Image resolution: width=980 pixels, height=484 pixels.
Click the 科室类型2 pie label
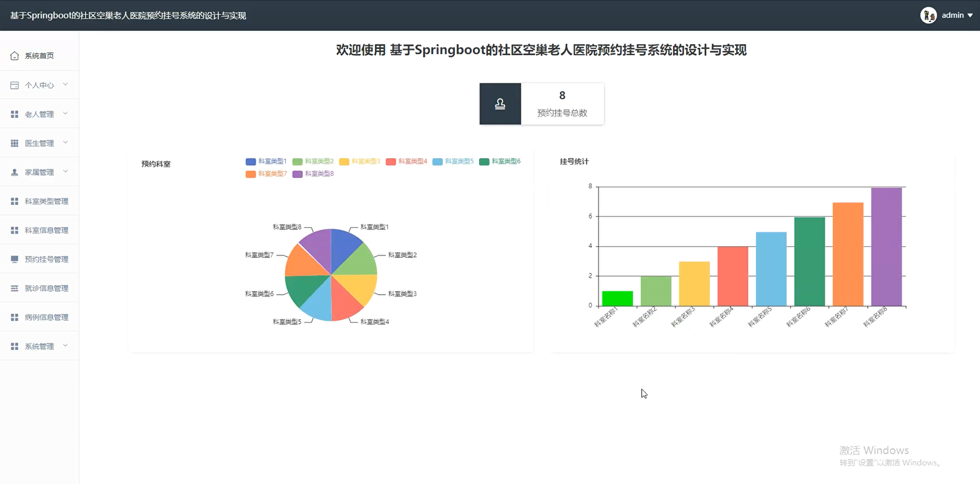pyautogui.click(x=402, y=255)
